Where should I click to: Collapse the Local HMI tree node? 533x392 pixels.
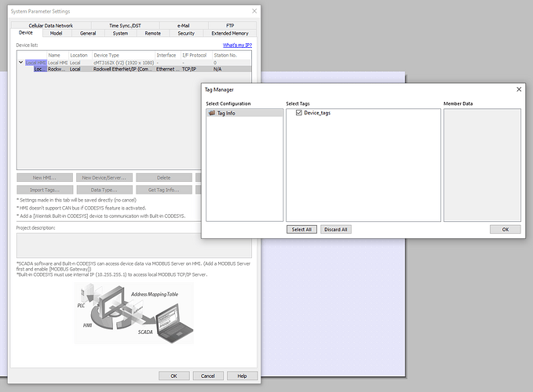21,62
